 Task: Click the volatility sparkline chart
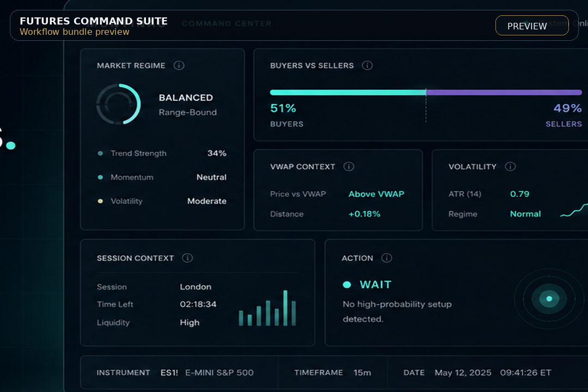pyautogui.click(x=574, y=211)
